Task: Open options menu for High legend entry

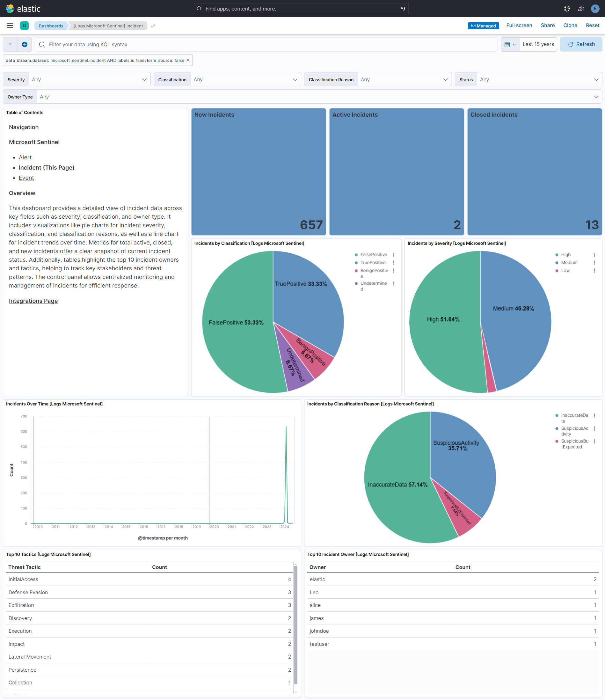Action: pos(595,254)
